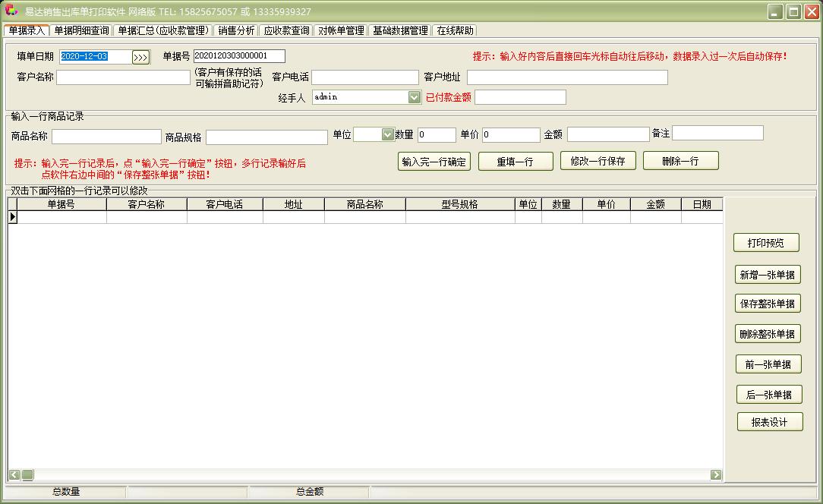The image size is (823, 504).
Task: Click the horizontal scrollbar right arrow
Action: 716,474
